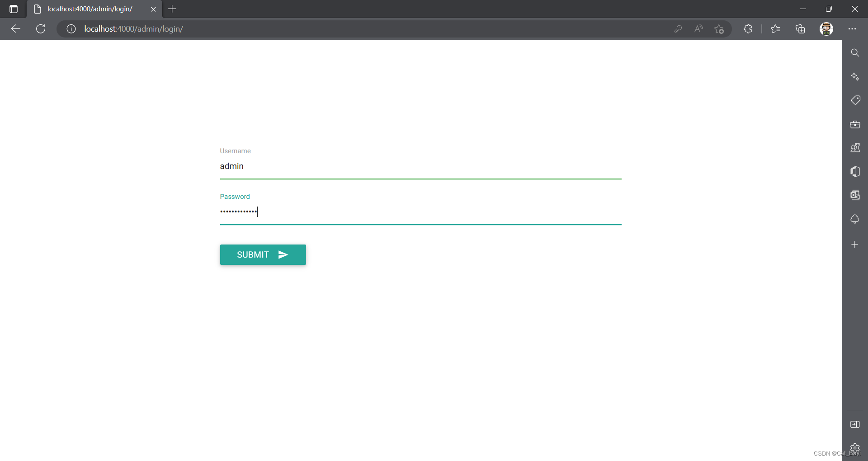Image resolution: width=868 pixels, height=461 pixels.
Task: Open sidebar Tools briefcase icon
Action: click(855, 124)
